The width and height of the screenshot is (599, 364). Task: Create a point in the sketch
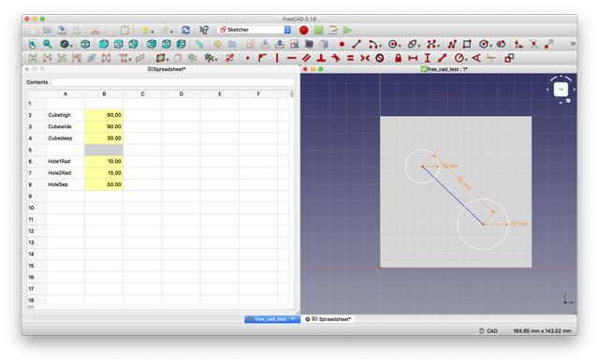[x=342, y=44]
